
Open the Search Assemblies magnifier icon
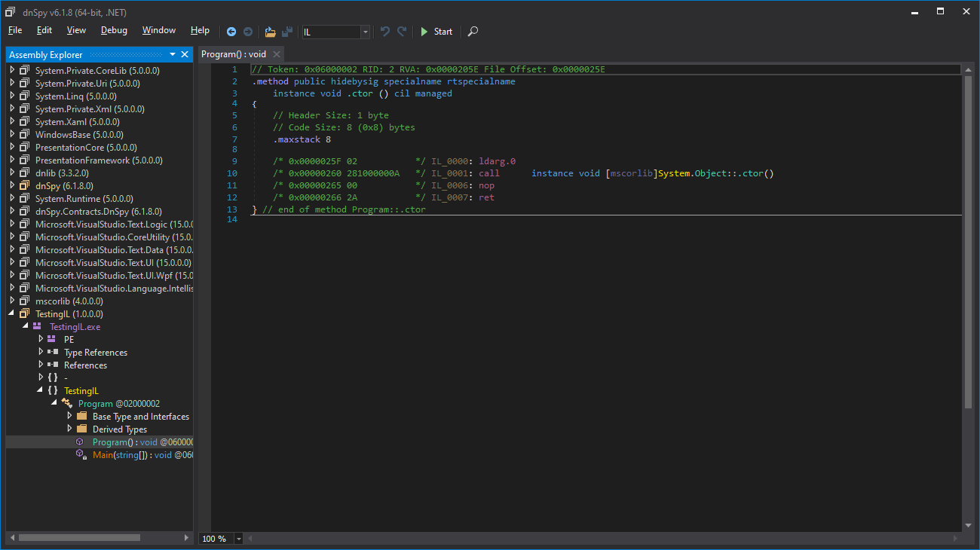pyautogui.click(x=473, y=32)
